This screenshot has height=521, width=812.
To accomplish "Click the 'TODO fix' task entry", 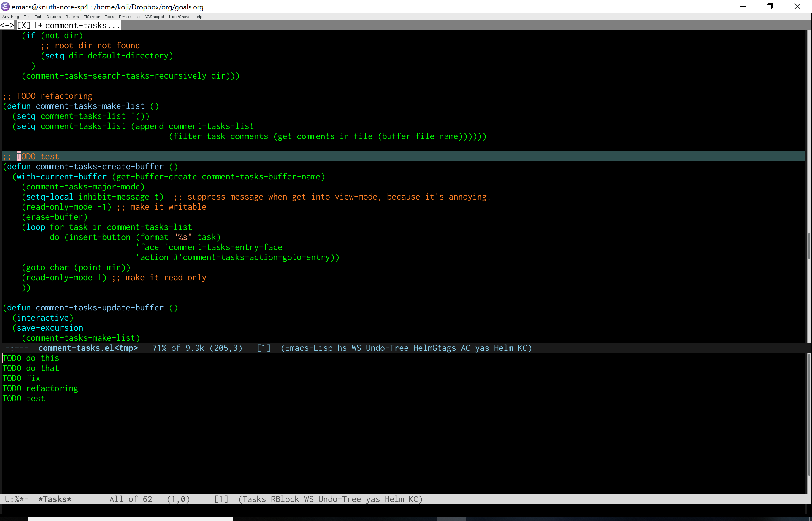I will tap(21, 378).
